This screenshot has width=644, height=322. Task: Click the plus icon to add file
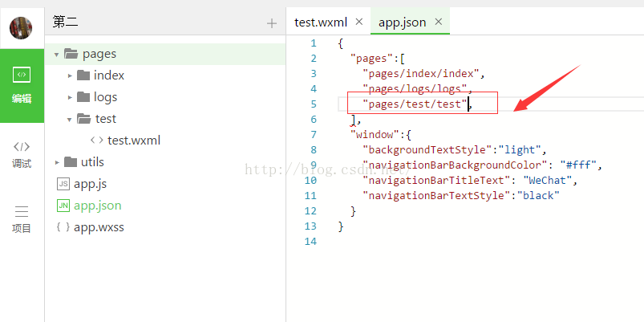coord(271,23)
